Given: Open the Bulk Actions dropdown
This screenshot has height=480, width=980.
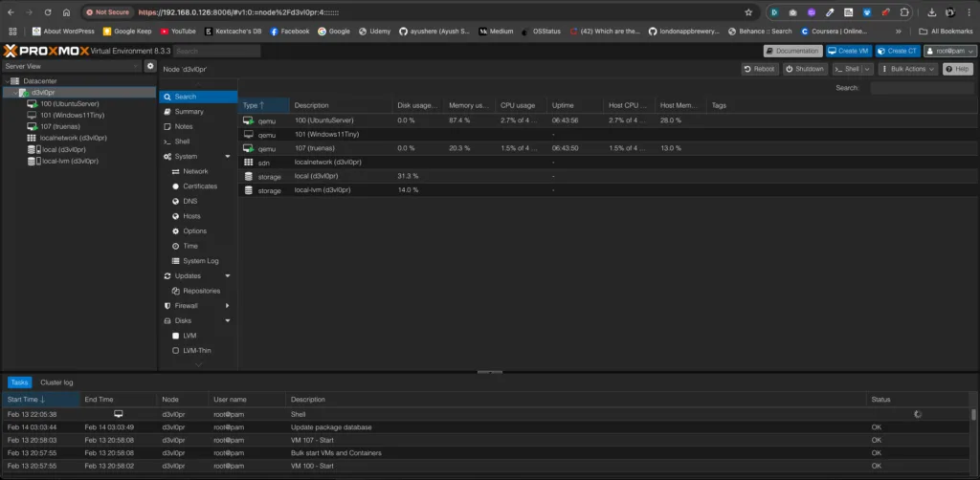Looking at the screenshot, I should [907, 69].
